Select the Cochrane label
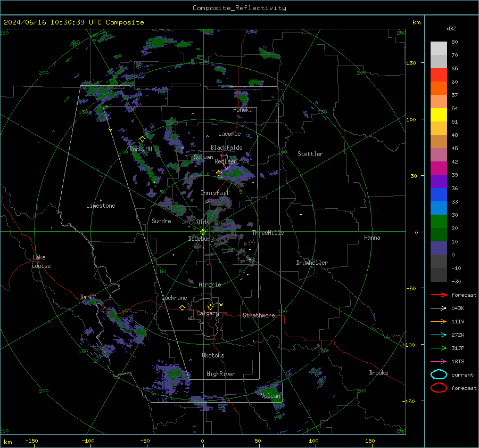The image size is (479, 448). pyautogui.click(x=174, y=298)
